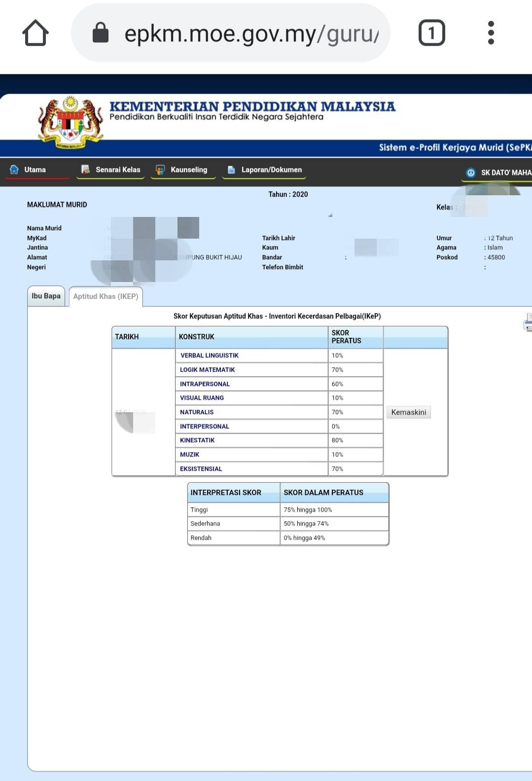Open the SK DATO' MAHA school menu
The image size is (532, 781).
[506, 173]
